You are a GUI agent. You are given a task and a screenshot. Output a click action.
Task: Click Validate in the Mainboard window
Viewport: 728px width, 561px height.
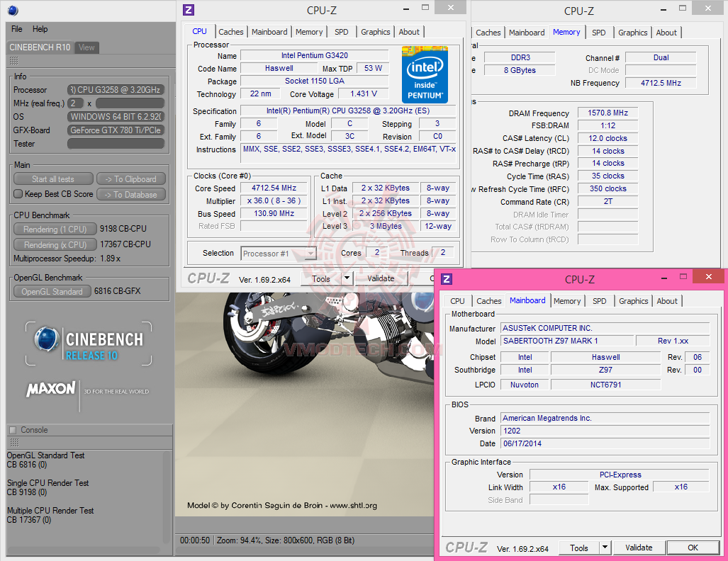click(x=639, y=548)
